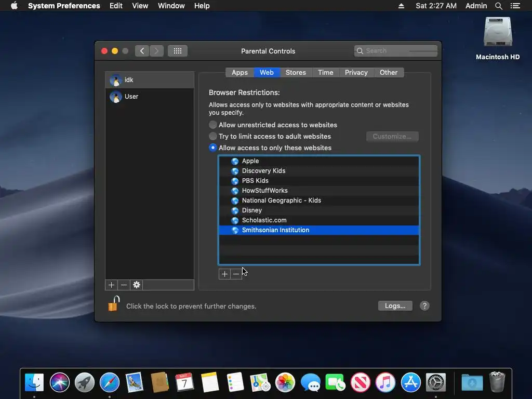The width and height of the screenshot is (532, 399).
Task: Click the preferences Search field
Action: click(x=396, y=51)
